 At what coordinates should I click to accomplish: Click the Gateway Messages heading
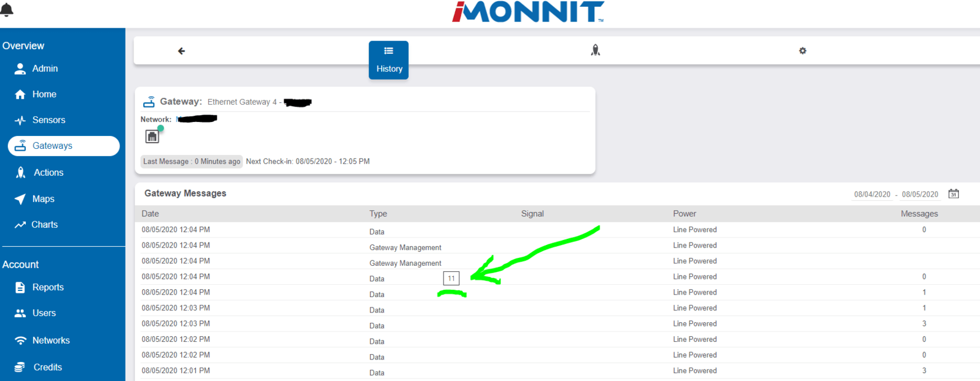coord(185,194)
